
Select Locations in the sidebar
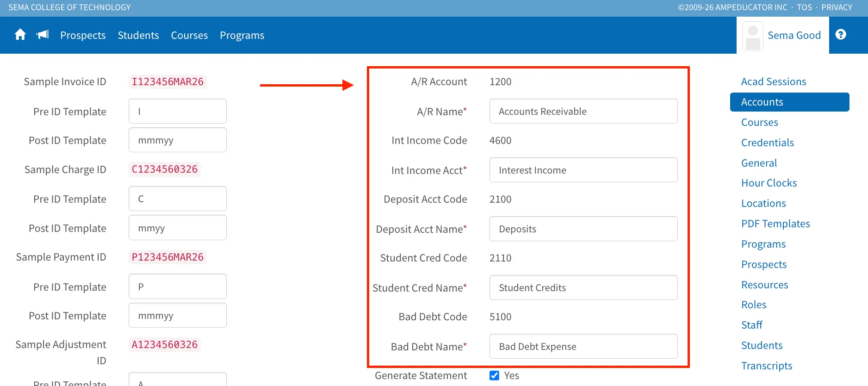[763, 203]
